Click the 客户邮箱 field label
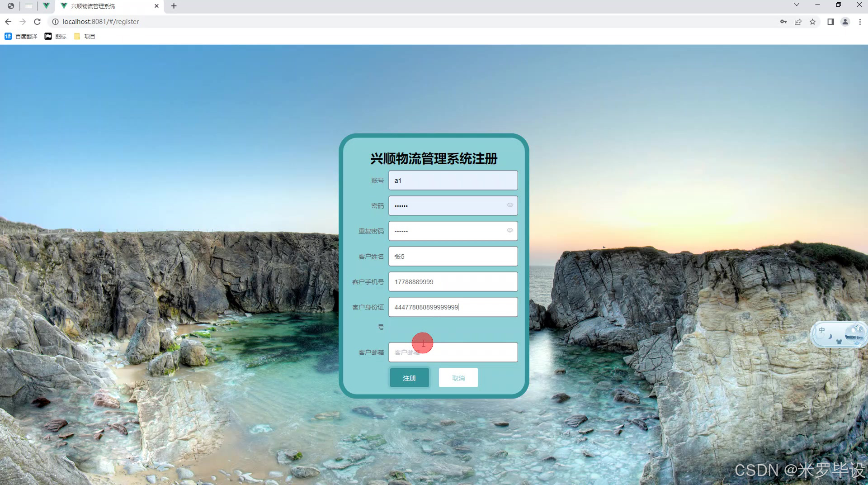This screenshot has height=485, width=868. tap(371, 352)
